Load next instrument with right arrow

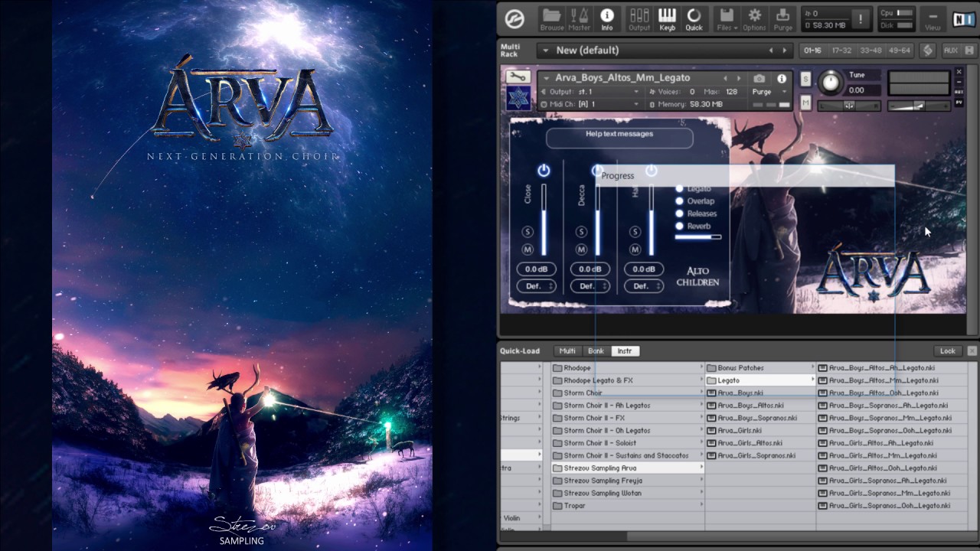(739, 78)
